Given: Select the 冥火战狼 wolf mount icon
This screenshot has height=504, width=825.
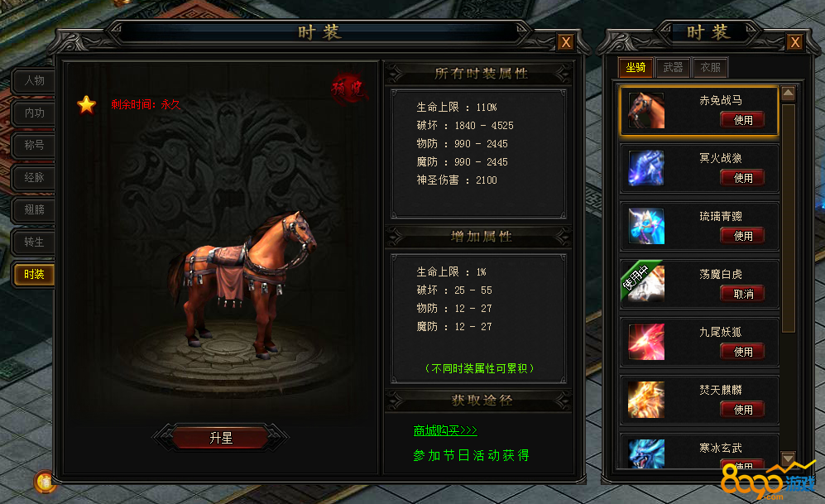Looking at the screenshot, I should (x=646, y=168).
